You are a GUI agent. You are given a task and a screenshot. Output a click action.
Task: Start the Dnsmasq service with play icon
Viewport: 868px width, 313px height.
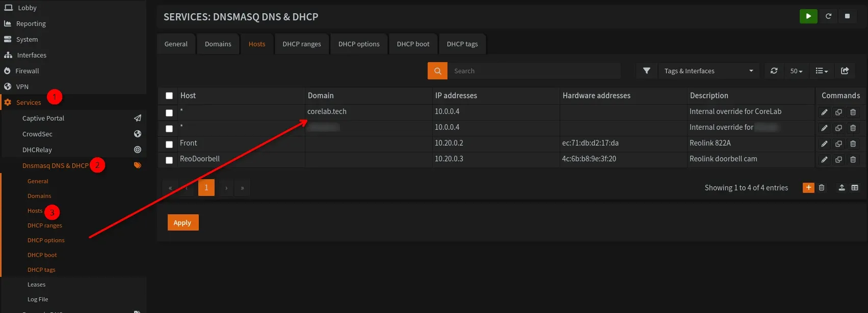(x=808, y=16)
